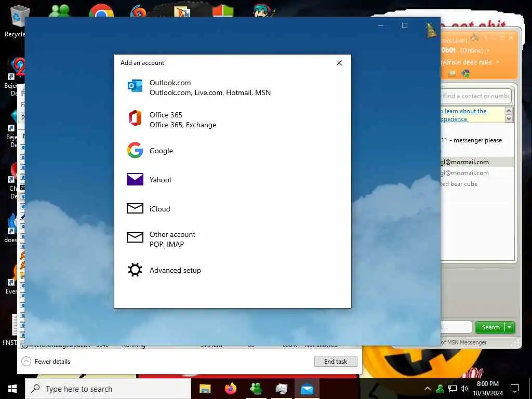Click the Messenger tray icon
This screenshot has width=532, height=399.
(440, 389)
